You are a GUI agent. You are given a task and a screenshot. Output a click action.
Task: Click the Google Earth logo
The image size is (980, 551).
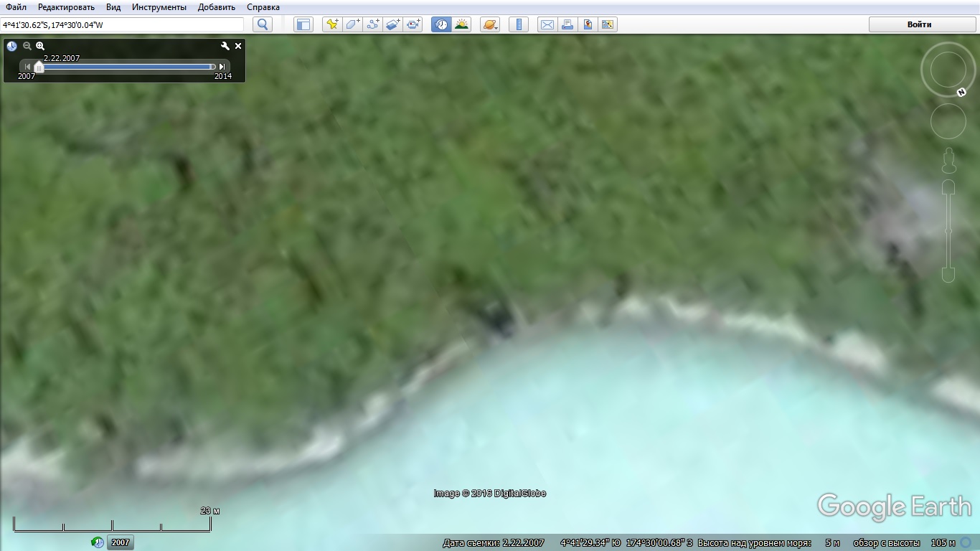point(894,507)
